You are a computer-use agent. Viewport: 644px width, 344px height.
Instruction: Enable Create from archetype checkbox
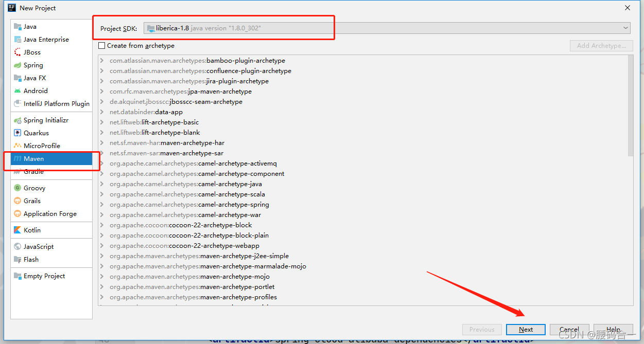click(x=101, y=46)
